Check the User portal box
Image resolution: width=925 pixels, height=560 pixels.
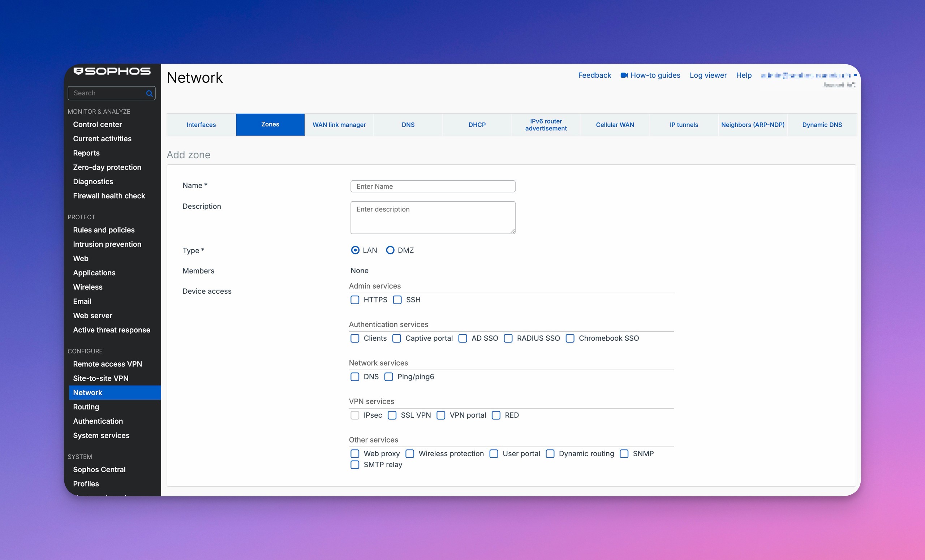pyautogui.click(x=494, y=454)
